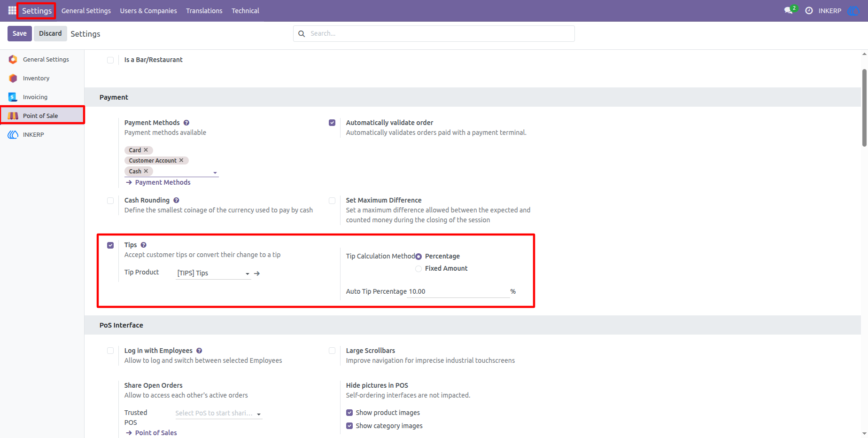This screenshot has height=438, width=868.
Task: Open Inventory in settings sidebar
Action: [36, 78]
